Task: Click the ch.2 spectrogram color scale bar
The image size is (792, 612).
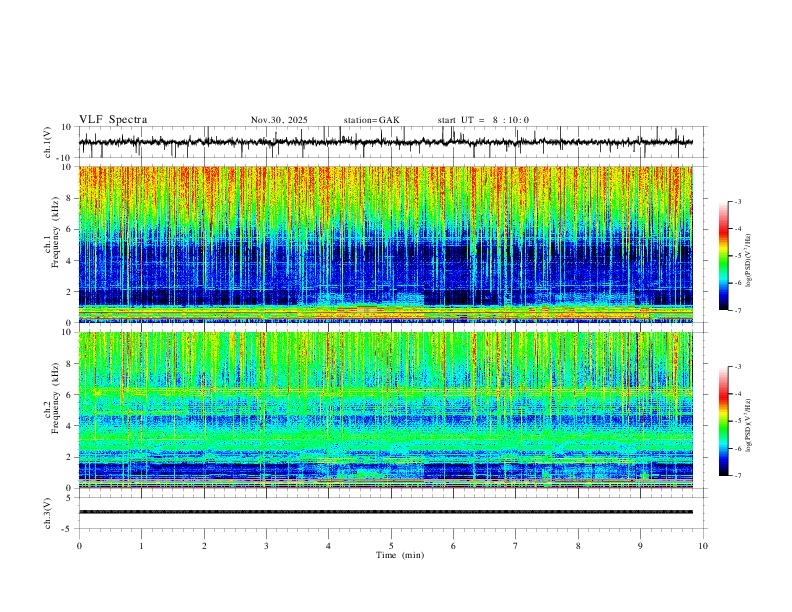Action: point(723,421)
